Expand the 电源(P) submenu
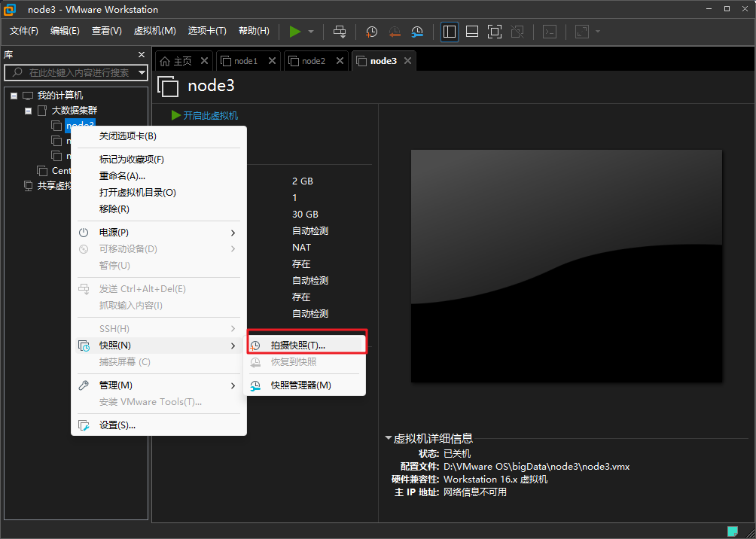 point(159,233)
